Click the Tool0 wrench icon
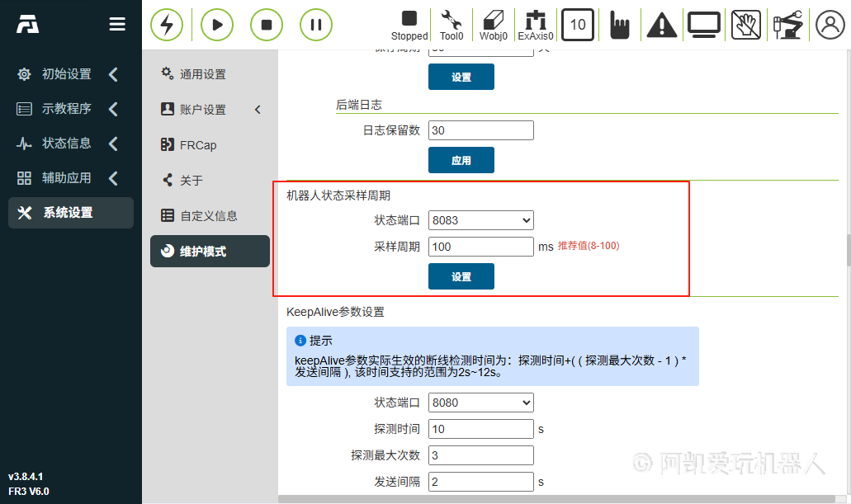Screen dimensions: 851x504 451,24
